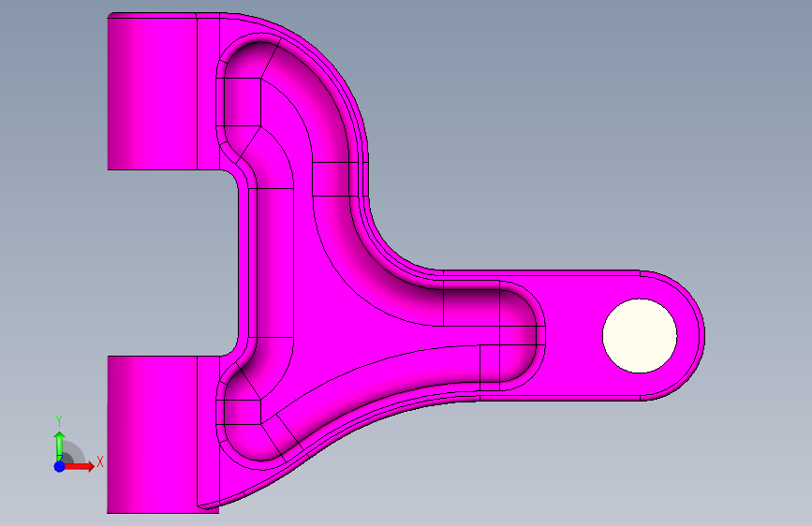The width and height of the screenshot is (812, 526).
Task: Click the green "Y" label above the triad
Action: pos(59,421)
